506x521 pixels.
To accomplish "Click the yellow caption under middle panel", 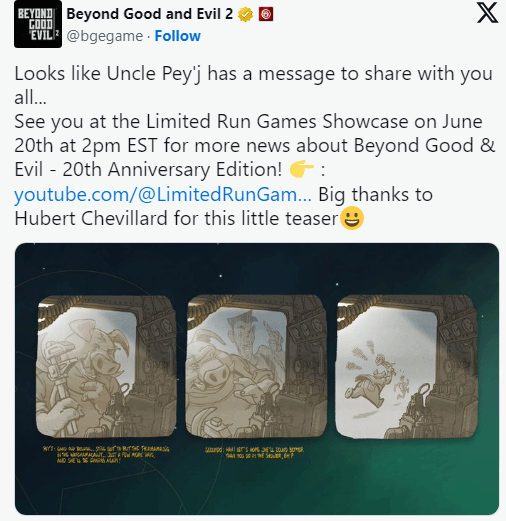I will click(255, 453).
